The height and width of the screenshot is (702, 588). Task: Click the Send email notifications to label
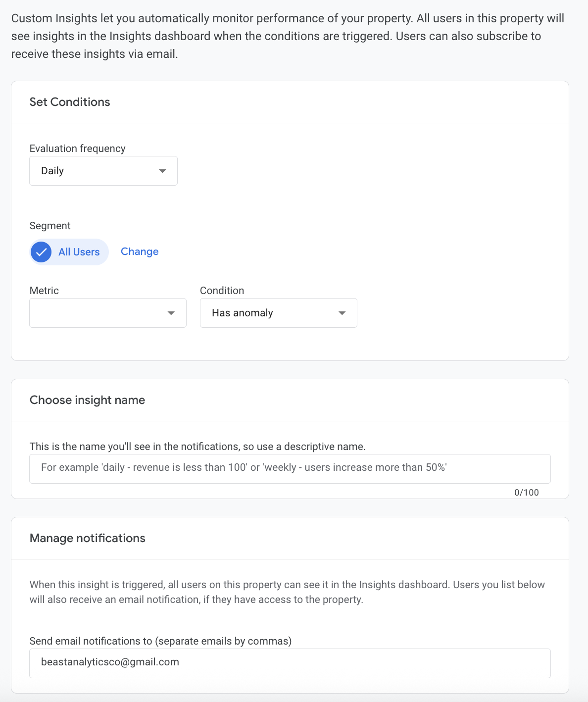[160, 641]
